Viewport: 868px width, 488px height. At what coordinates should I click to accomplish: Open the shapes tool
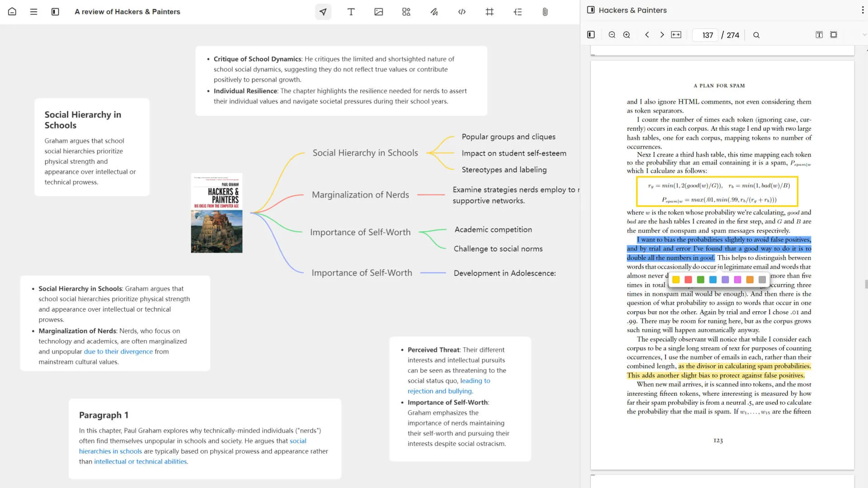406,12
